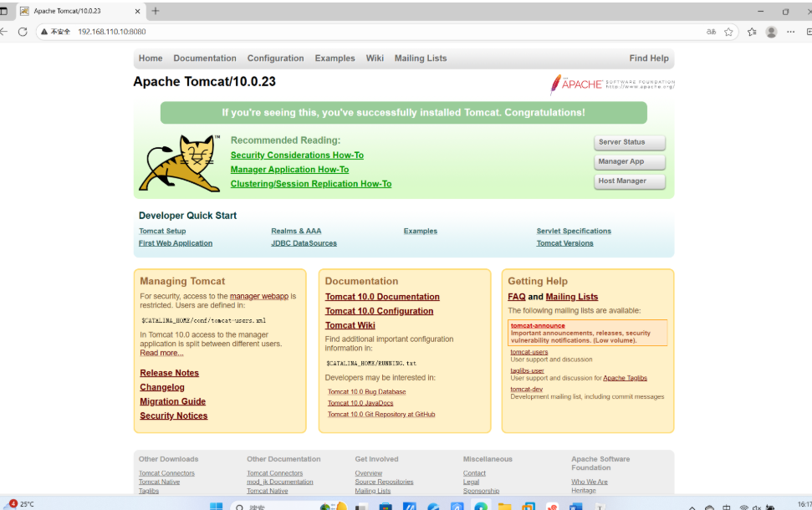Open Mailing Lists link in Getting Help

pyautogui.click(x=572, y=297)
